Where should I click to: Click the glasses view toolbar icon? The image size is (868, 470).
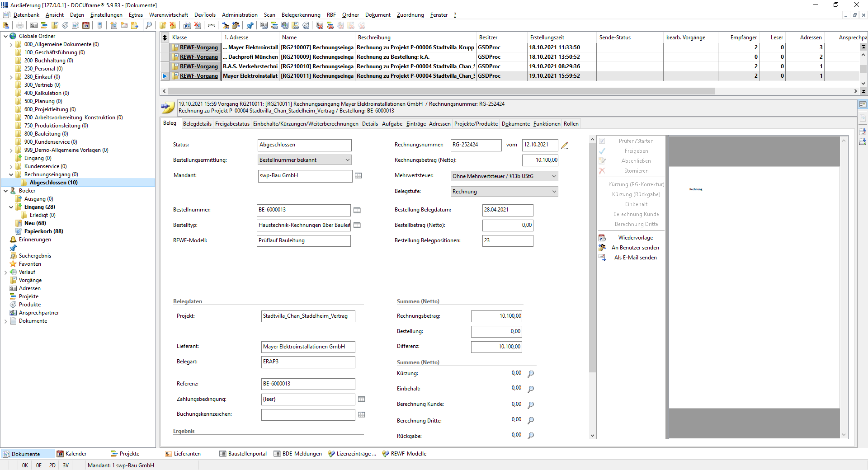212,25
